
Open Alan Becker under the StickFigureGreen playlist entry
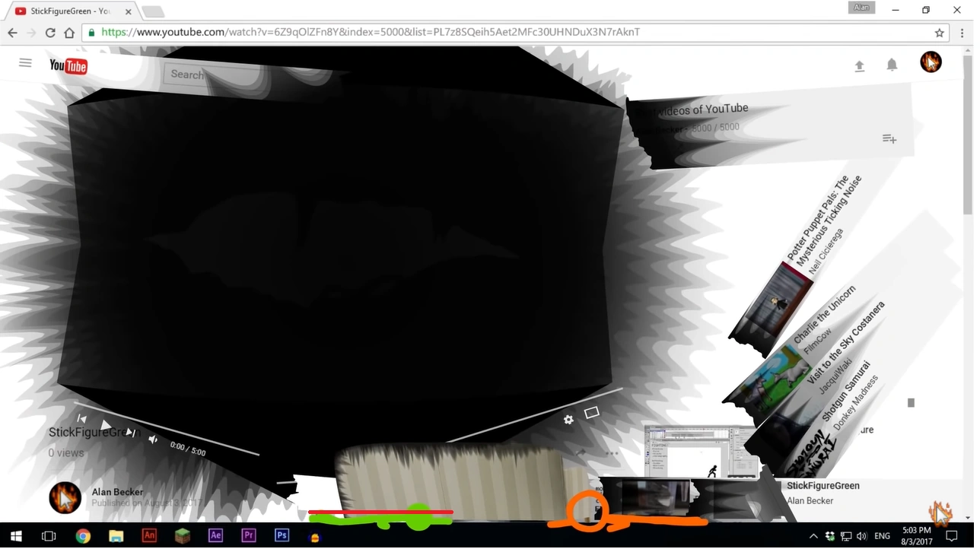pyautogui.click(x=810, y=501)
